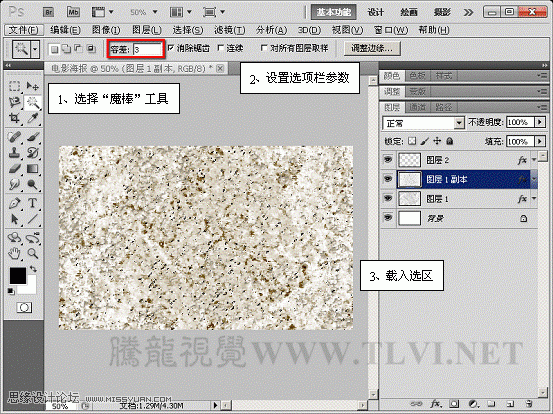553x414 pixels.
Task: Switch to the 通道 tab
Action: (417, 107)
